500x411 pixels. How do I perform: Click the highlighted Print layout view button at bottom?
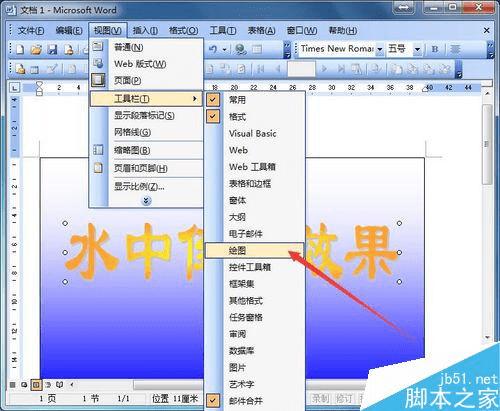pyautogui.click(x=36, y=385)
